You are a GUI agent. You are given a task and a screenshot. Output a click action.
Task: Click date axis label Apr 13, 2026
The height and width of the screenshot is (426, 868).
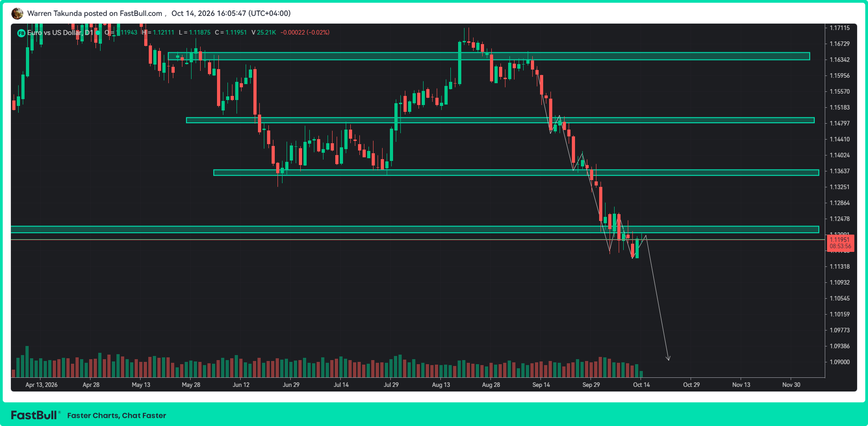click(x=41, y=385)
